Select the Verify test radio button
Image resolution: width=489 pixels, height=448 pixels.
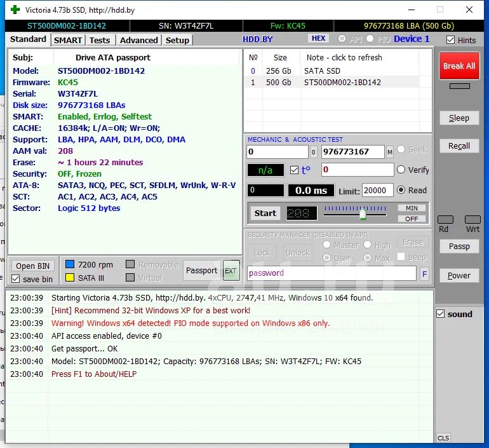click(401, 170)
